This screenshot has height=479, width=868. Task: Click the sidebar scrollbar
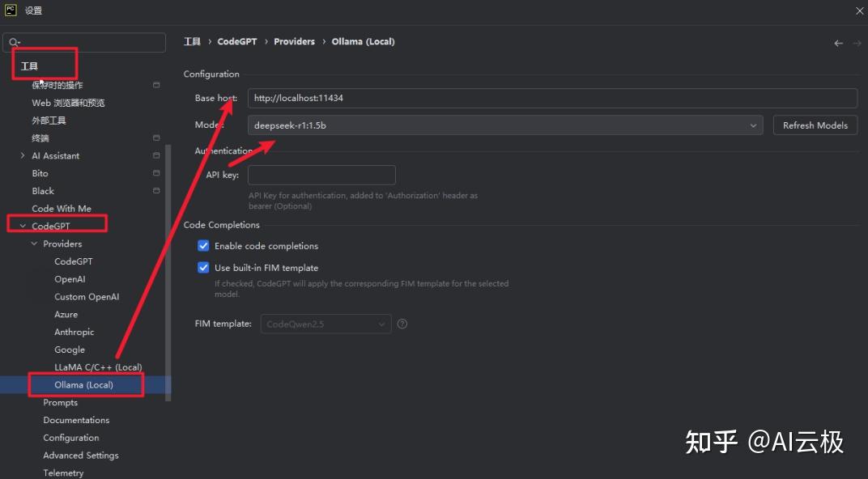pos(167,243)
